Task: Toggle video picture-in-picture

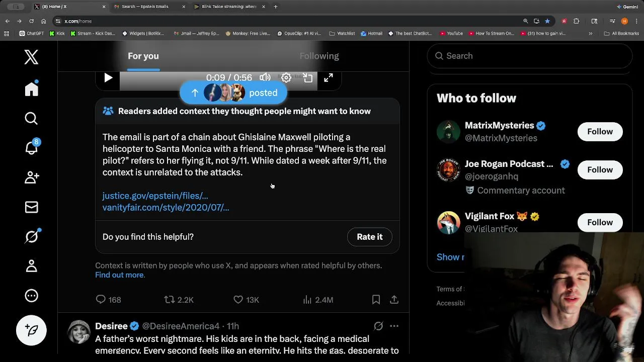Action: point(307,78)
